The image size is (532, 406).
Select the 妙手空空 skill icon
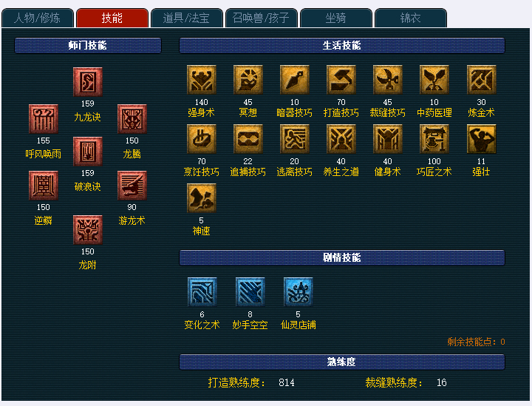coord(250,292)
